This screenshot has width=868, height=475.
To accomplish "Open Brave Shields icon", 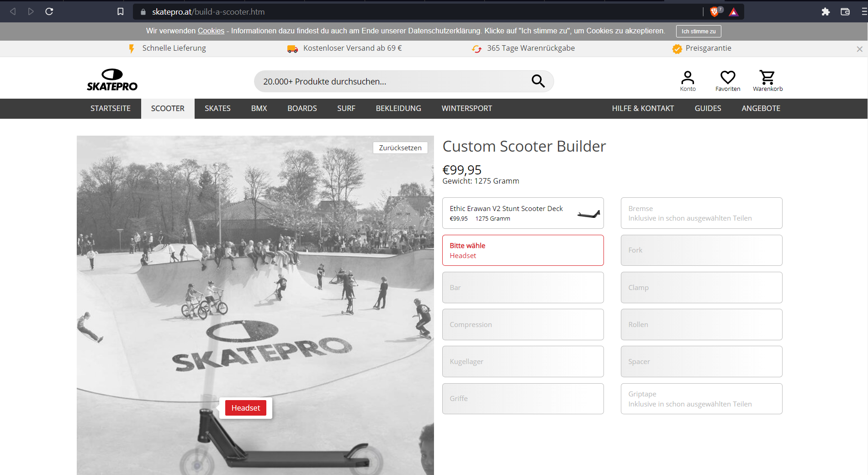I will coord(715,11).
